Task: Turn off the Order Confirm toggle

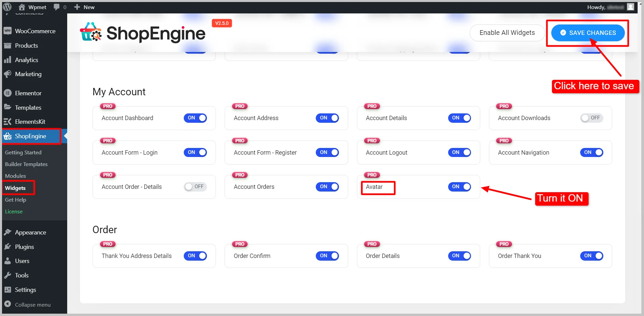Action: 327,256
